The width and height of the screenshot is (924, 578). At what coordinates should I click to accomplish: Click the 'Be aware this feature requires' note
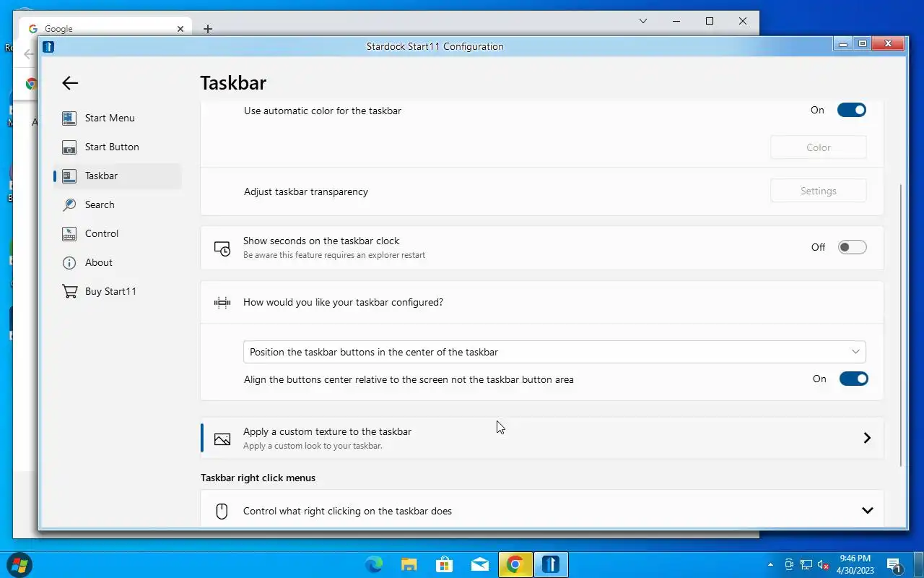pos(334,255)
